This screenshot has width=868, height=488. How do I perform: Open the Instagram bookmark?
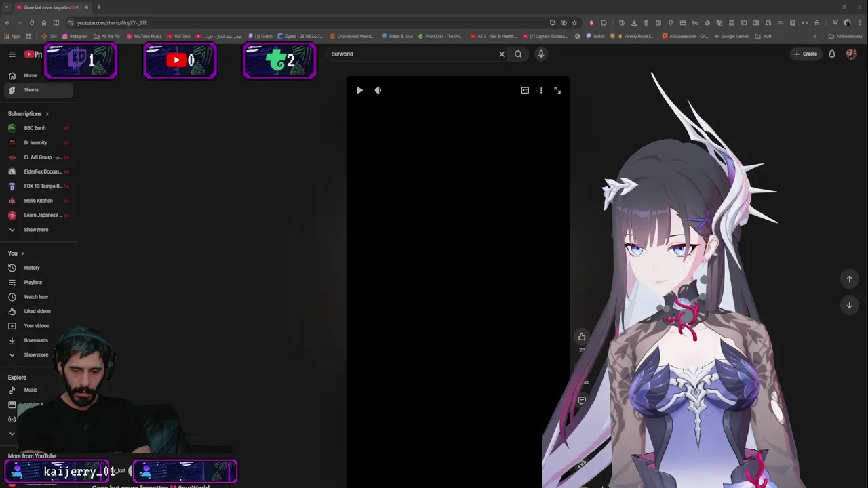(75, 36)
